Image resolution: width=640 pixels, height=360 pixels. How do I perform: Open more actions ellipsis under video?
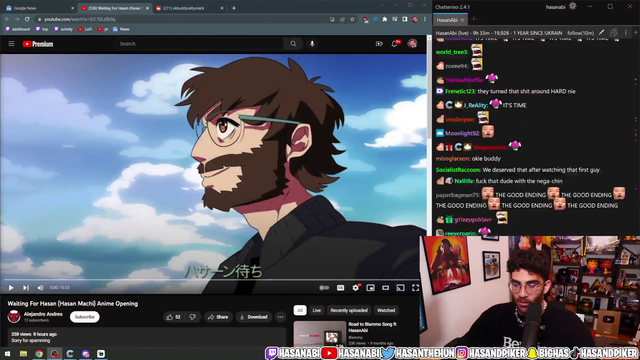point(280,317)
